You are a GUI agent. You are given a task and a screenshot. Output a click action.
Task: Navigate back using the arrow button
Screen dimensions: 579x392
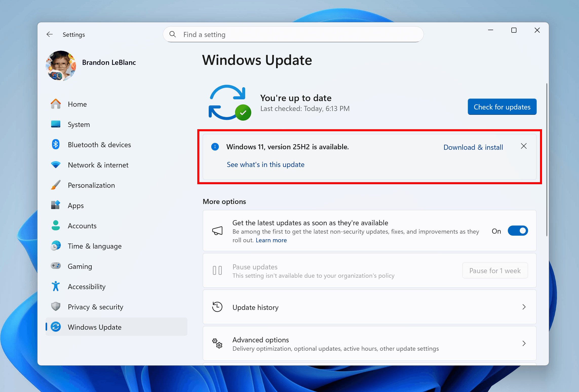pos(50,34)
